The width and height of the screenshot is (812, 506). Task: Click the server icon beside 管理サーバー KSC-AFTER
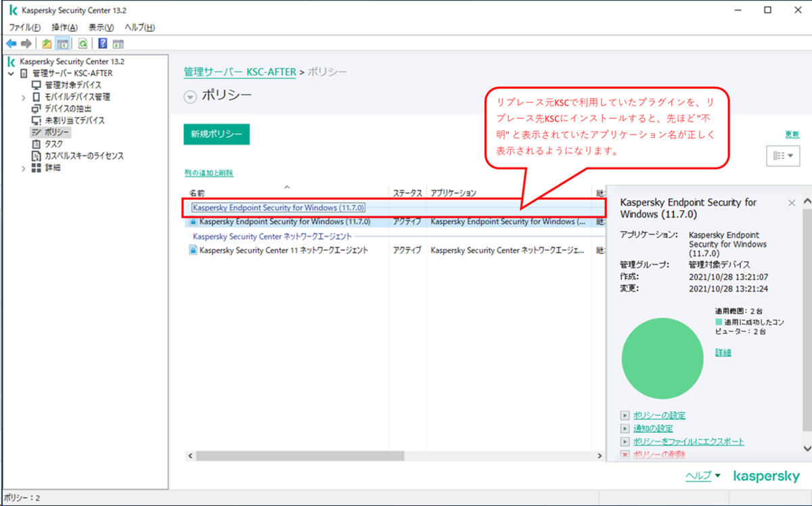coord(24,73)
